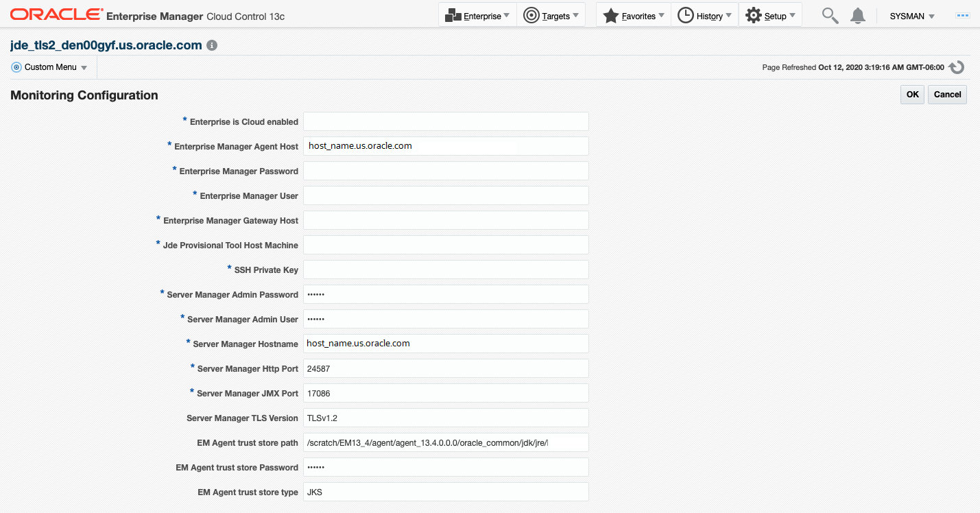This screenshot has height=513, width=980.
Task: Focus the Jde Provisional Tool Host Machine field
Action: pyautogui.click(x=446, y=245)
